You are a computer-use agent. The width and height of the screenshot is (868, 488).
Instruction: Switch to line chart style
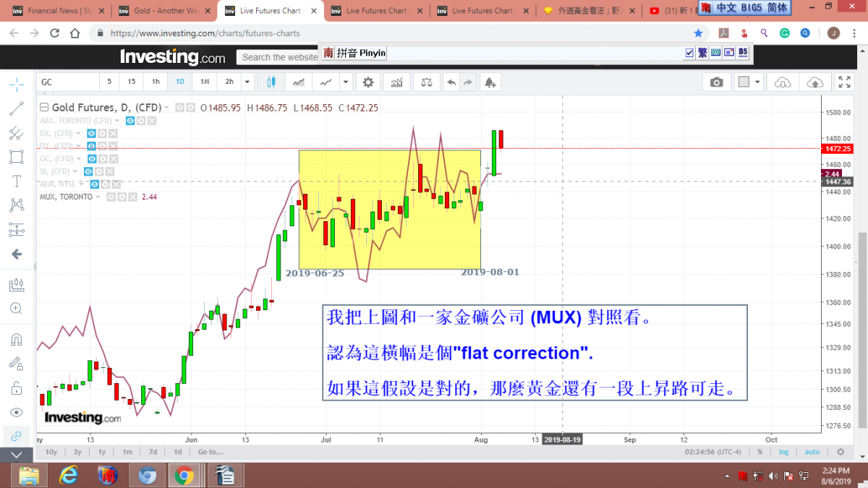[327, 82]
